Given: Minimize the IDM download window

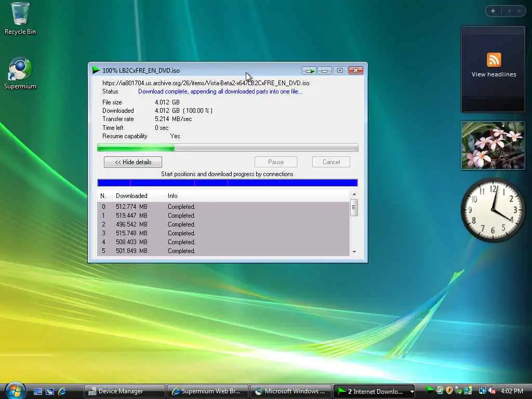Looking at the screenshot, I should click(324, 71).
